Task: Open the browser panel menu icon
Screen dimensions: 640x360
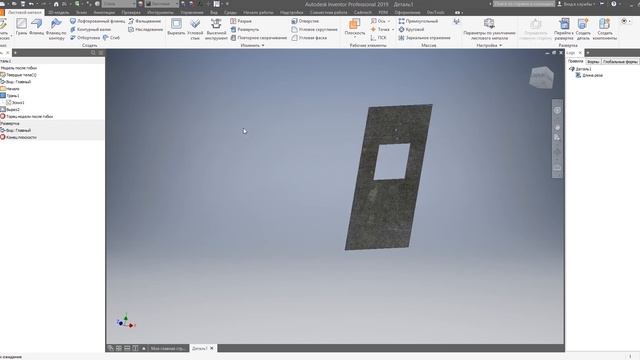Action: pyautogui.click(x=101, y=53)
